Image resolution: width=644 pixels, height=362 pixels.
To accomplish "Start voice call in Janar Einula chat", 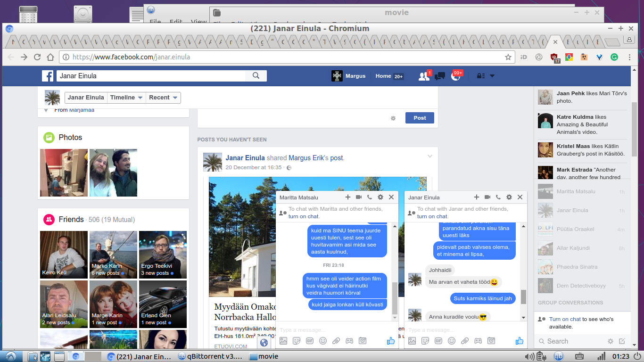I will point(498,197).
